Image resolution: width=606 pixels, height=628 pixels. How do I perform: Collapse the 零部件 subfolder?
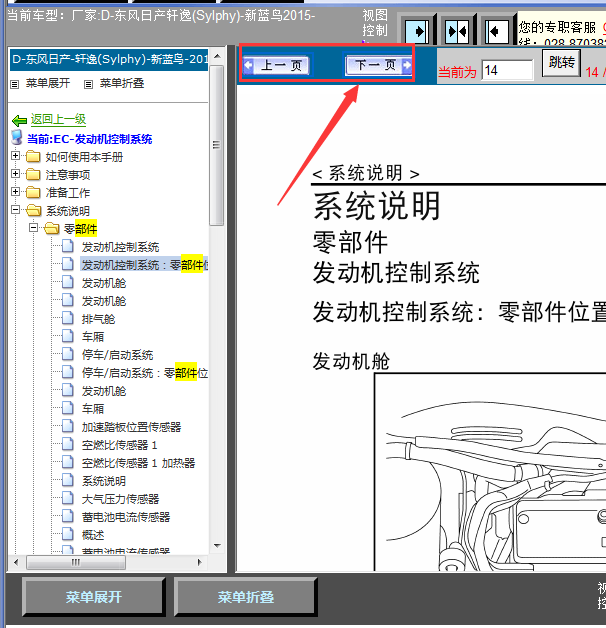(34, 228)
